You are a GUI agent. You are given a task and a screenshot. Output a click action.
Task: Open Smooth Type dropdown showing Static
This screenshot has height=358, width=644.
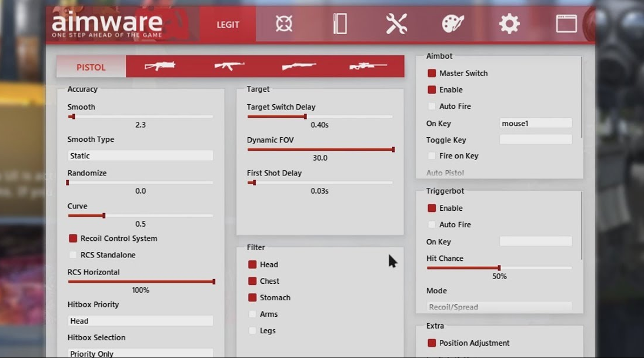(x=141, y=156)
